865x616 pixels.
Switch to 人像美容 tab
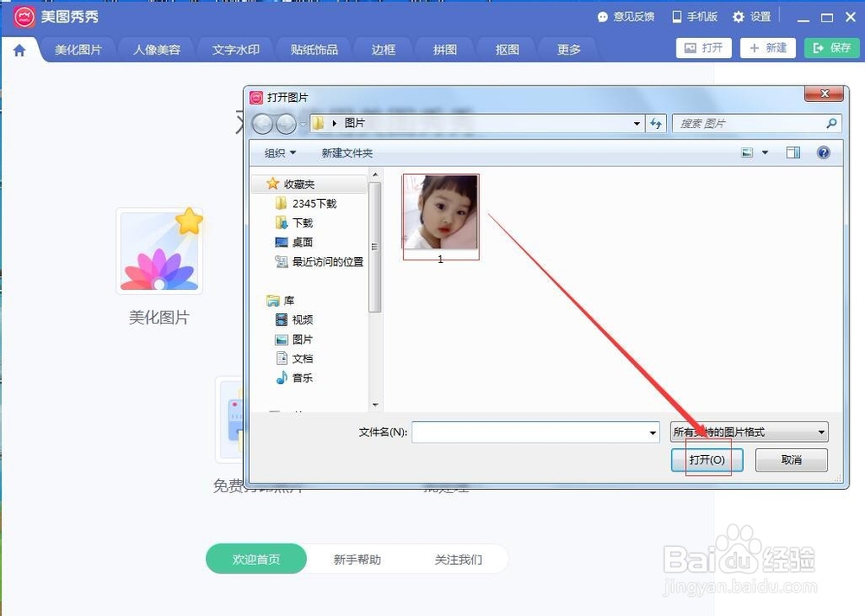coord(157,50)
